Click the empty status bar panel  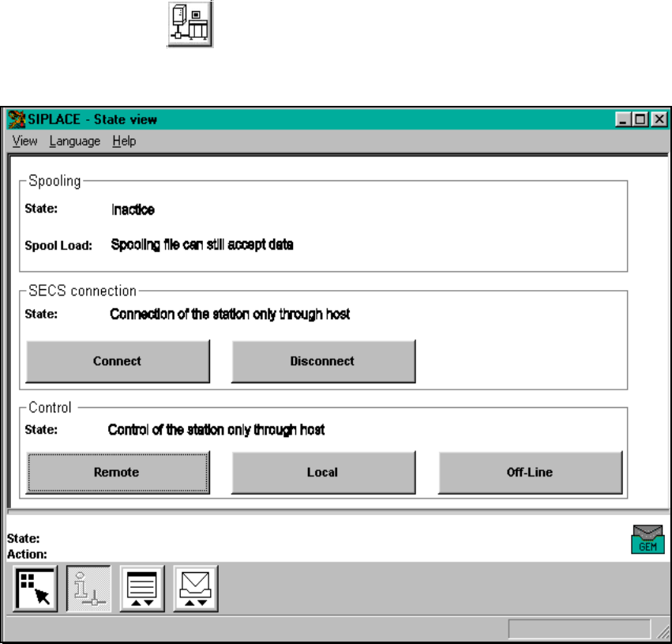[580, 630]
